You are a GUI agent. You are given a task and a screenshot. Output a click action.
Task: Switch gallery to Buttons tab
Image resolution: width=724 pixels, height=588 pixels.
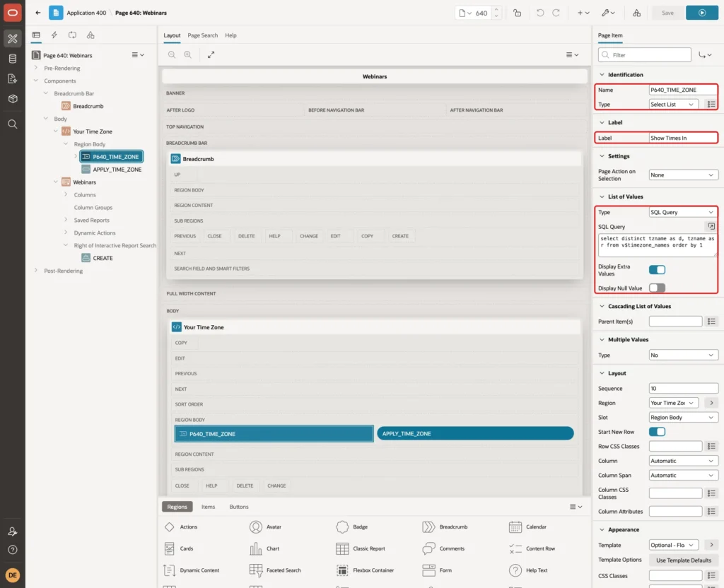239,507
